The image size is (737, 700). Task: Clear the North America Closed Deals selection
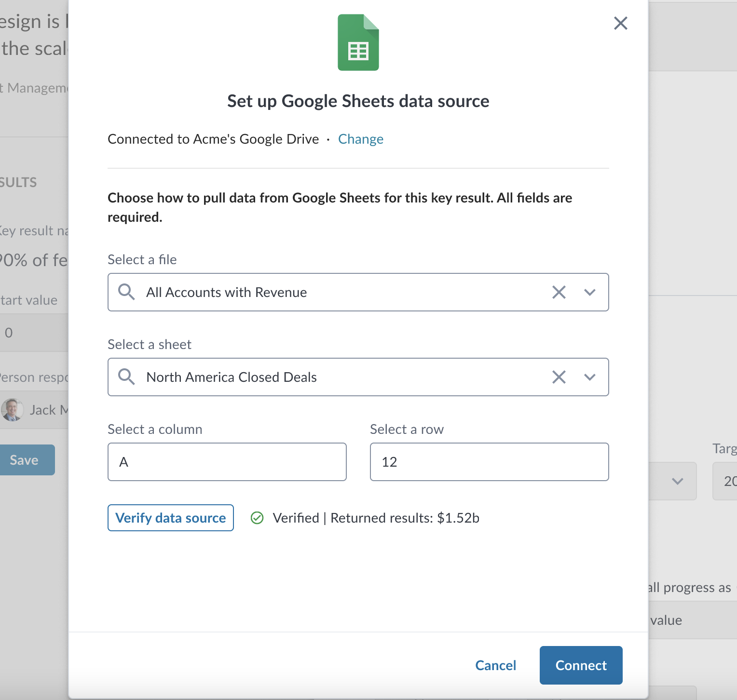click(x=559, y=377)
